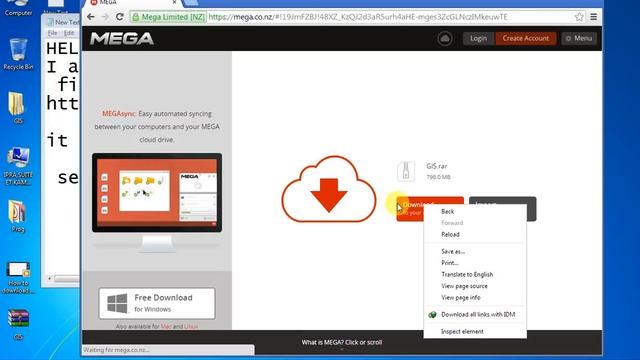The image size is (640, 360).
Task: Open Recycle Bin on the desktop
Action: (18, 54)
